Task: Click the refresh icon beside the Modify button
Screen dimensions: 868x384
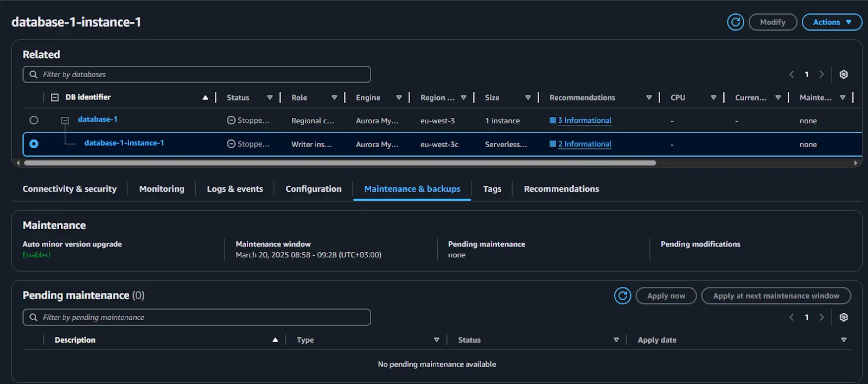Action: (735, 22)
